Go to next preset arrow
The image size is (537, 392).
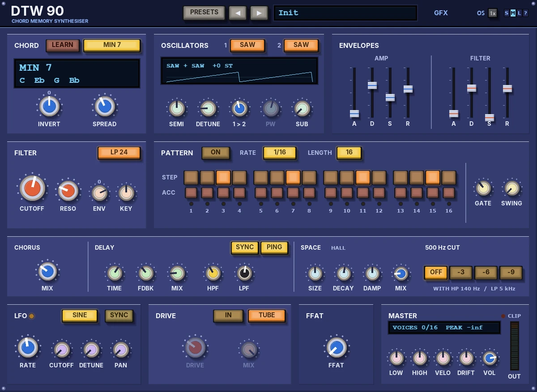click(259, 13)
